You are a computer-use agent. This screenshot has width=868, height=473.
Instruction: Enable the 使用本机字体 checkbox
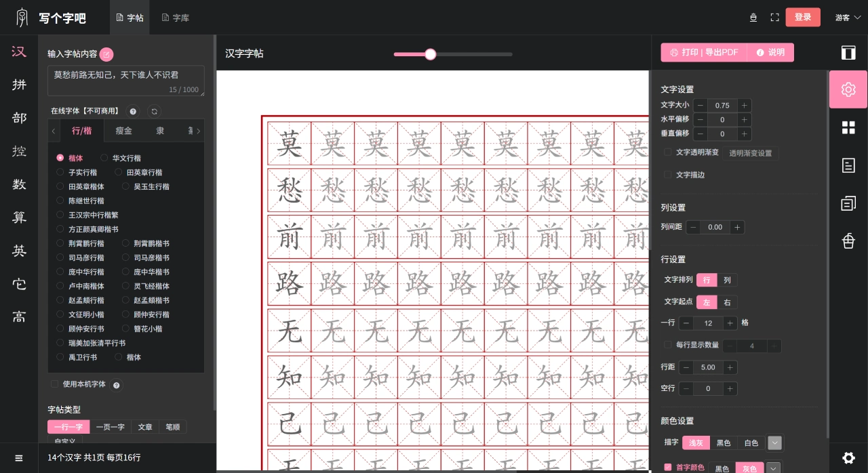point(54,384)
